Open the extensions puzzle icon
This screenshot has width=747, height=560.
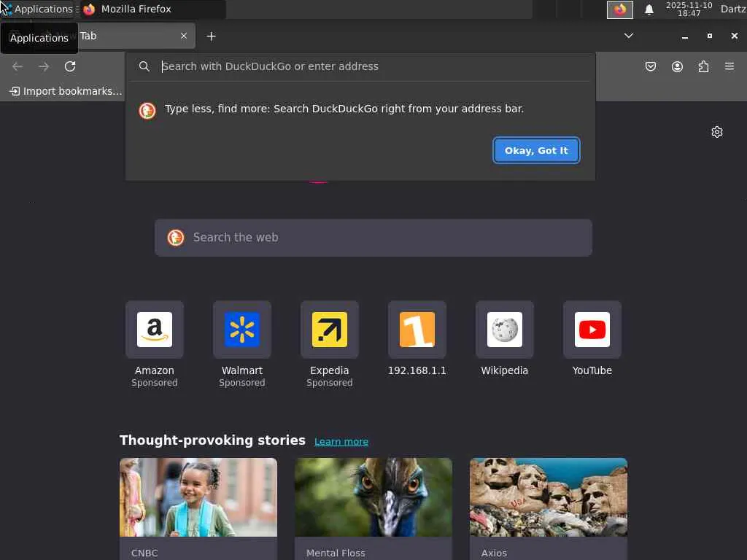coord(703,66)
